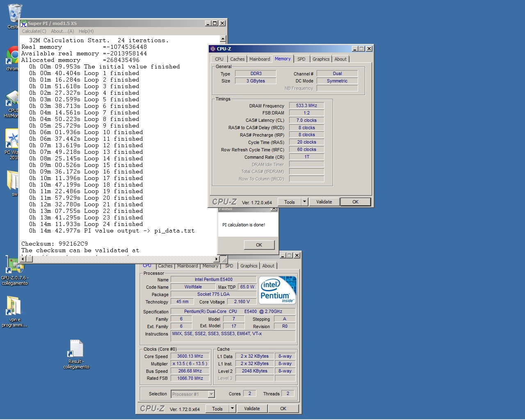Click the Cycle Time 20 clocks value
The height and width of the screenshot is (420, 525).
point(306,142)
